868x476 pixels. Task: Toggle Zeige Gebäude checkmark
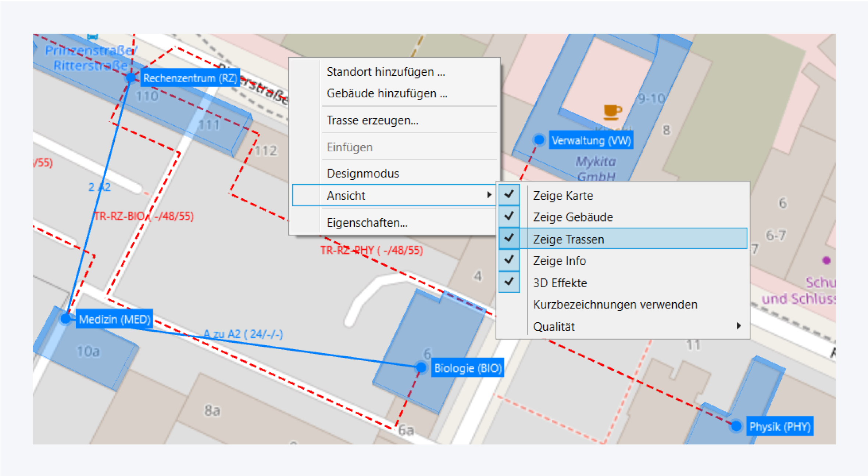pos(572,217)
